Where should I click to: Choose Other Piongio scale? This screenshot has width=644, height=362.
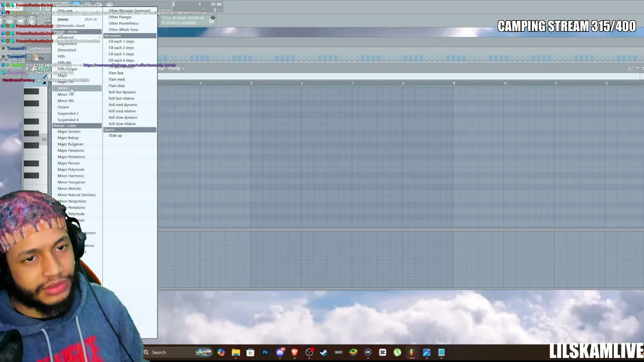click(x=130, y=17)
